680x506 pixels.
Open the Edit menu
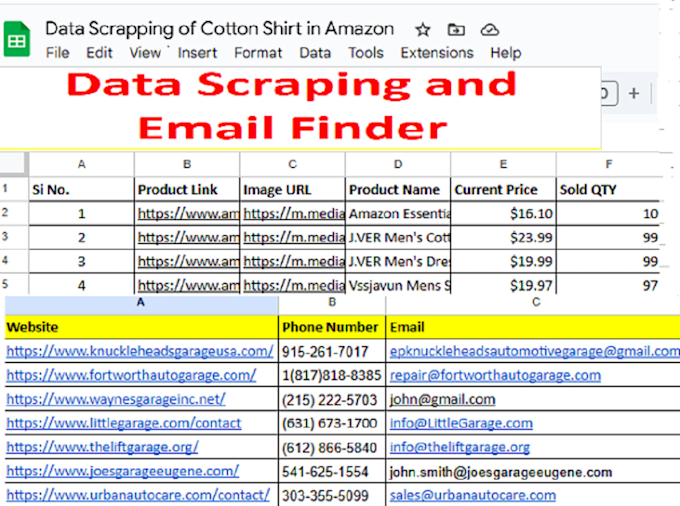click(x=99, y=53)
